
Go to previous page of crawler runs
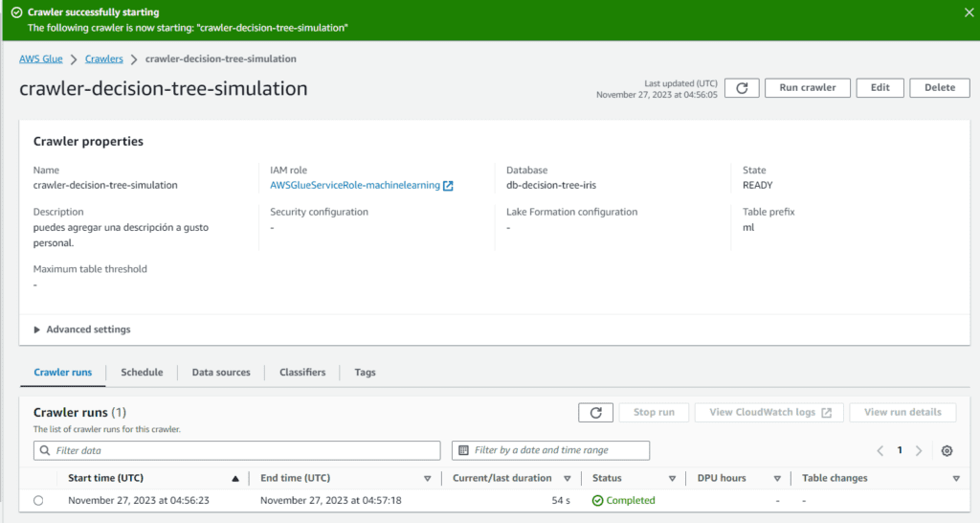point(880,450)
